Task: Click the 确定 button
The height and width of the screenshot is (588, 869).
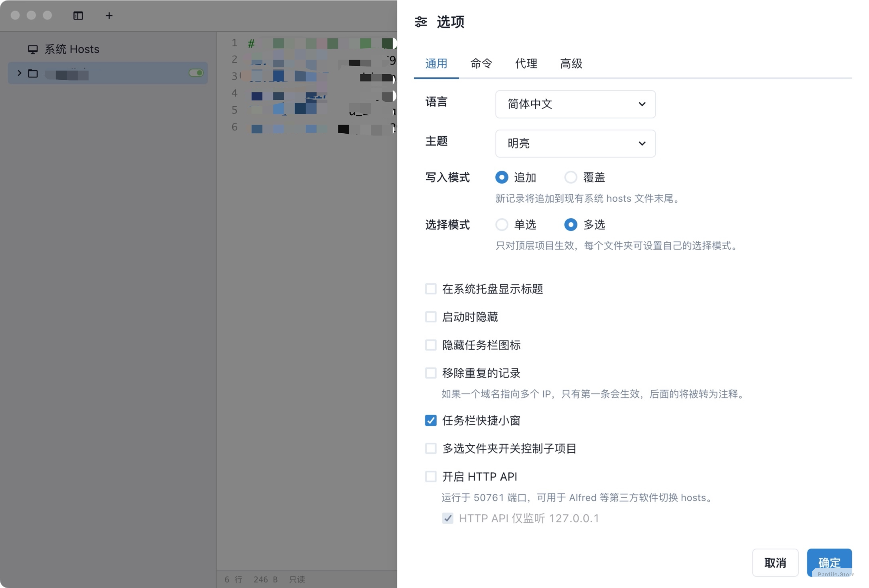Action: 829,563
